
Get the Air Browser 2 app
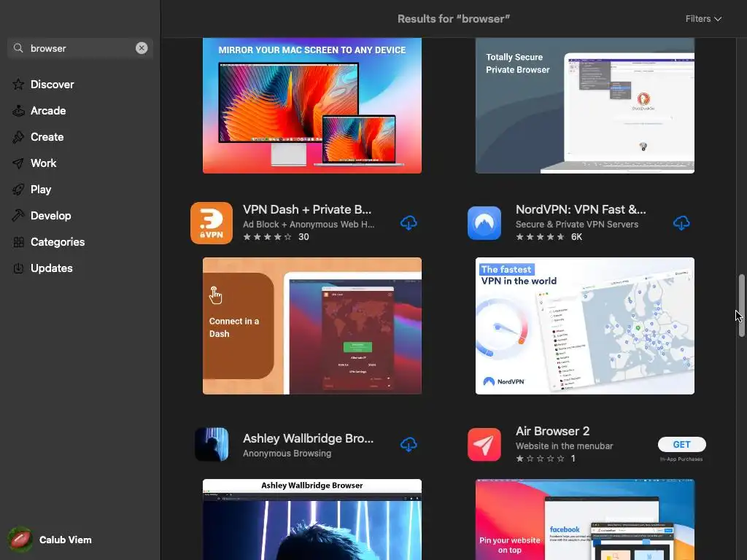click(682, 444)
